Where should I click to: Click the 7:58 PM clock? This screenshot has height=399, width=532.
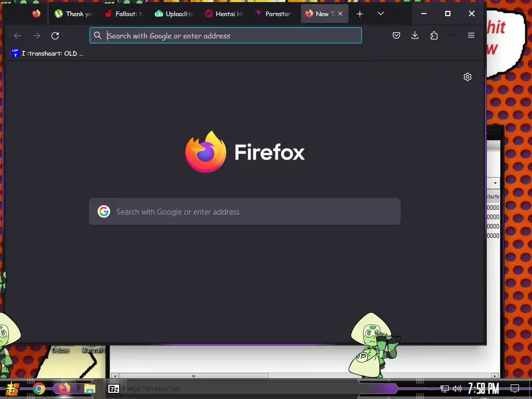pos(484,389)
